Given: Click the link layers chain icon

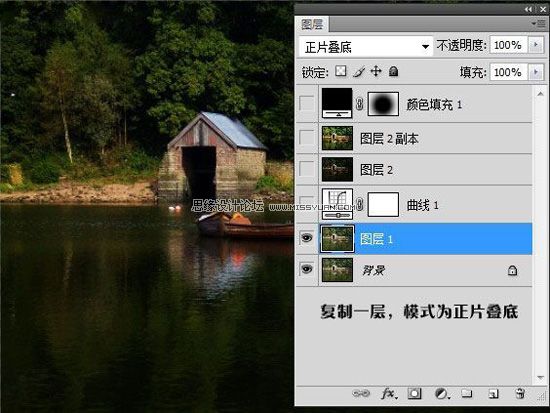Looking at the screenshot, I should (361, 393).
